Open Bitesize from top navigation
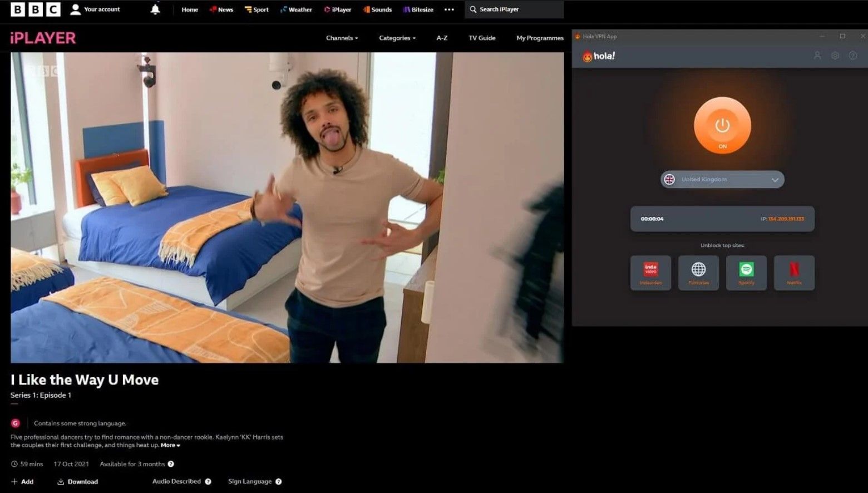This screenshot has width=868, height=493. 418,9
